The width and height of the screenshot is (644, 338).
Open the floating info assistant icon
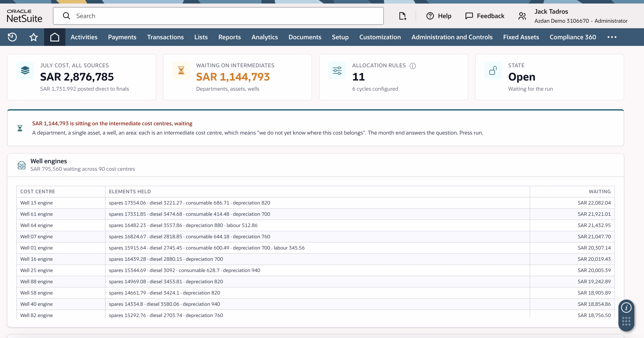click(x=626, y=308)
